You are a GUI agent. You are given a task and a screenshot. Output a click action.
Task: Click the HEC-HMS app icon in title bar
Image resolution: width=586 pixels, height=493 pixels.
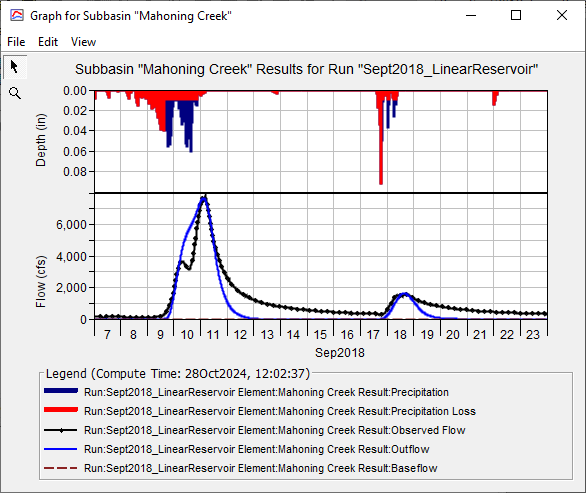17,16
